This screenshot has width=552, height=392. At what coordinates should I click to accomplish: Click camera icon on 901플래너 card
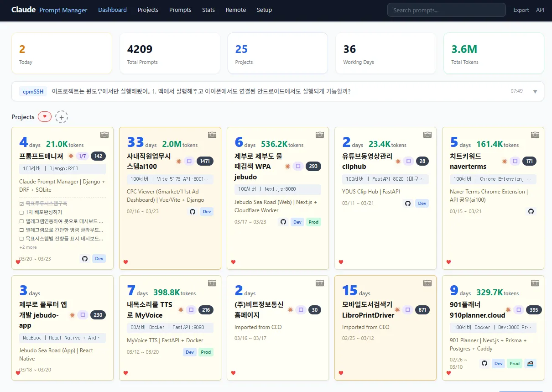click(535, 283)
